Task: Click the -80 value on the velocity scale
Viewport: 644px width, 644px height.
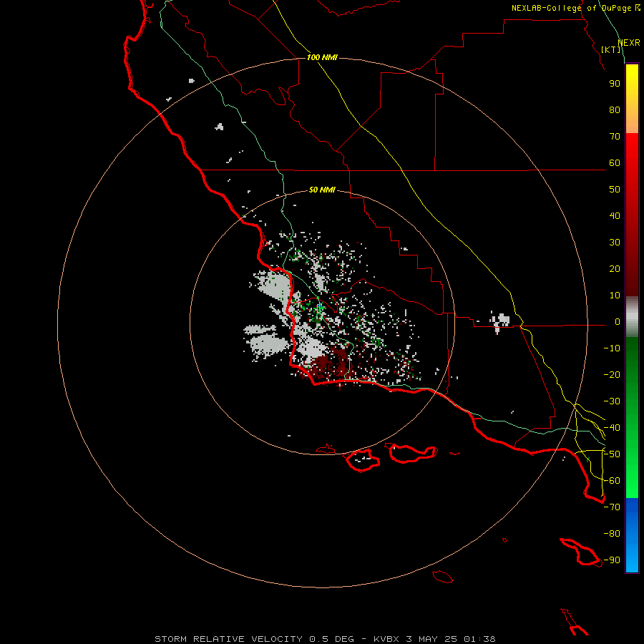Action: (x=612, y=534)
